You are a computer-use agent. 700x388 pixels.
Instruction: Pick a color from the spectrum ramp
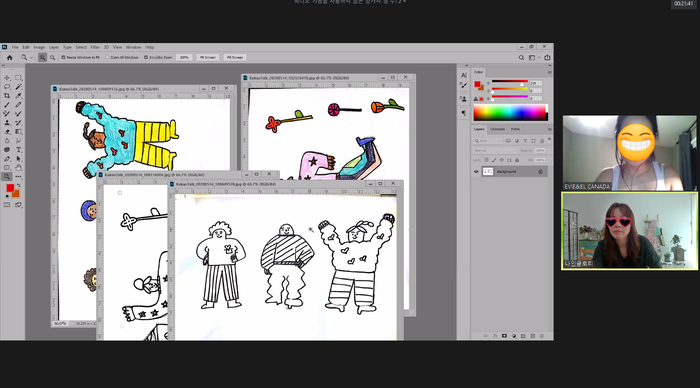pyautogui.click(x=509, y=113)
